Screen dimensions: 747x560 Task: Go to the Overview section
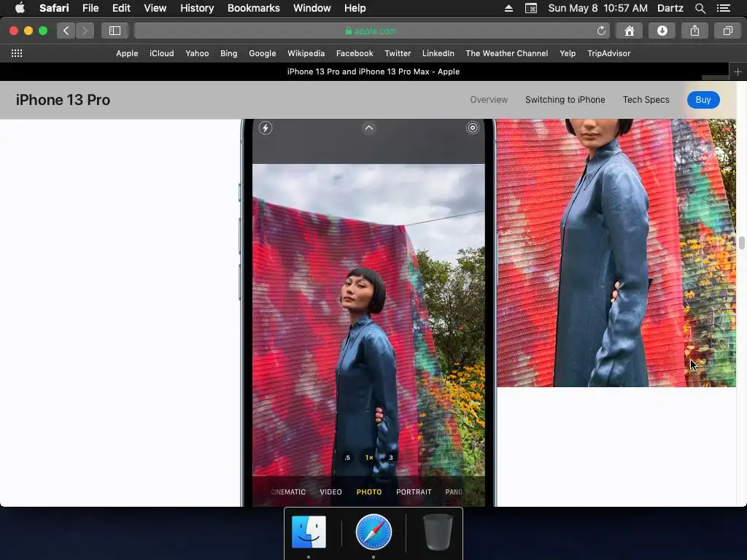[x=489, y=99]
